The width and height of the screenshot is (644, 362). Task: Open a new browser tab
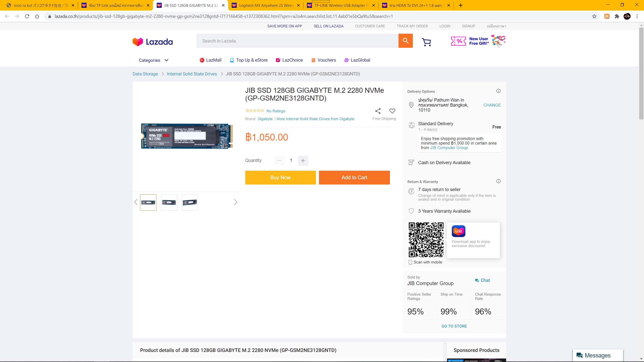(x=461, y=5)
